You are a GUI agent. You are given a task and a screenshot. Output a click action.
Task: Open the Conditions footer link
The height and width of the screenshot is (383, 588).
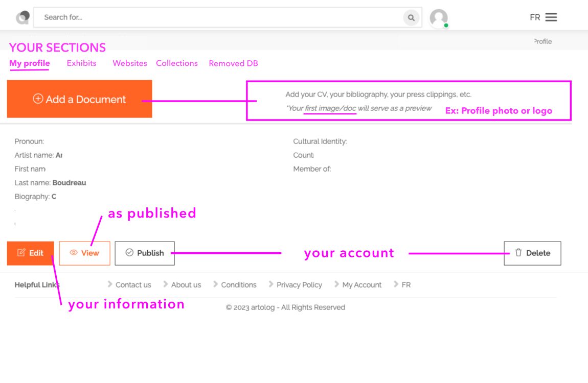[x=238, y=285]
